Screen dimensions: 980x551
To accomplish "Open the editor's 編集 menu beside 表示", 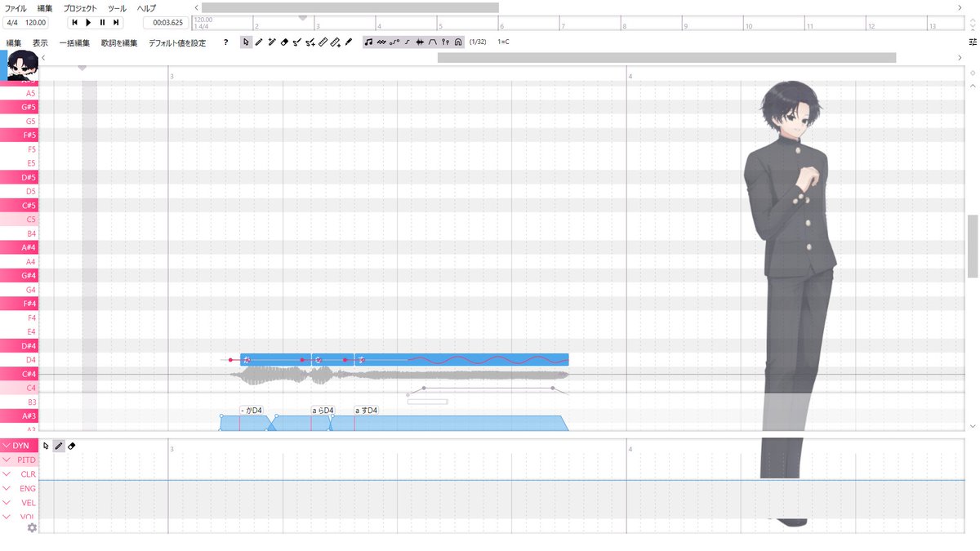I will [x=14, y=42].
